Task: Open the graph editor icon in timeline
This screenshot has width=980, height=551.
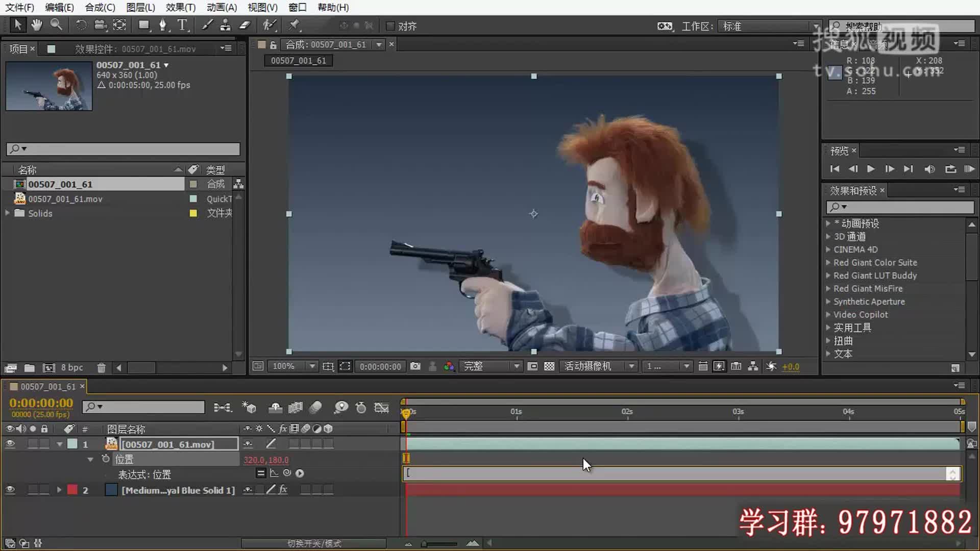Action: point(381,407)
